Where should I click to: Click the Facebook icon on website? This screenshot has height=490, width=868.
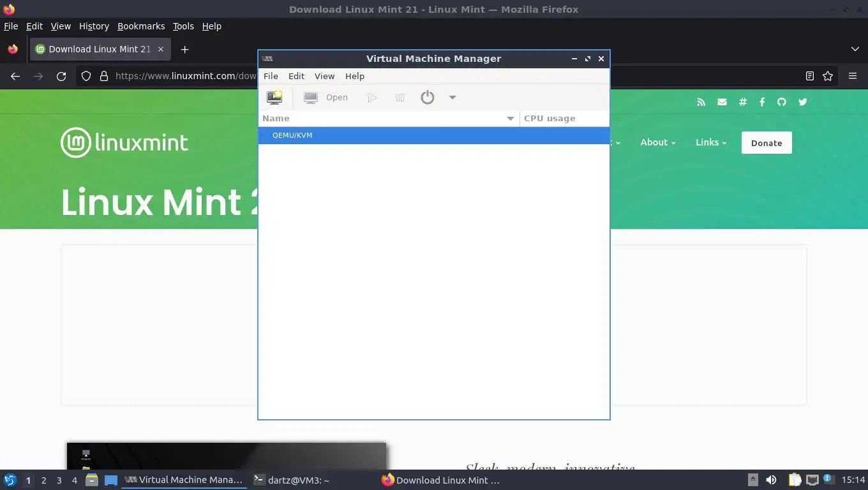tap(762, 102)
